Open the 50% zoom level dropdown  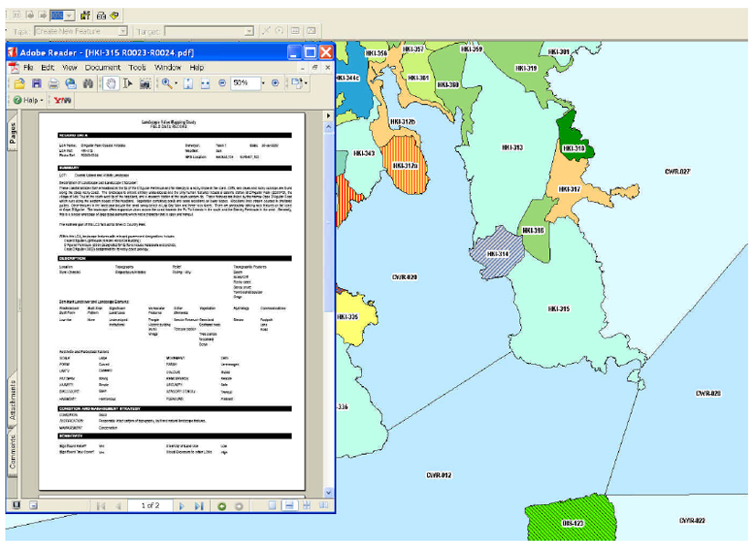pos(263,83)
